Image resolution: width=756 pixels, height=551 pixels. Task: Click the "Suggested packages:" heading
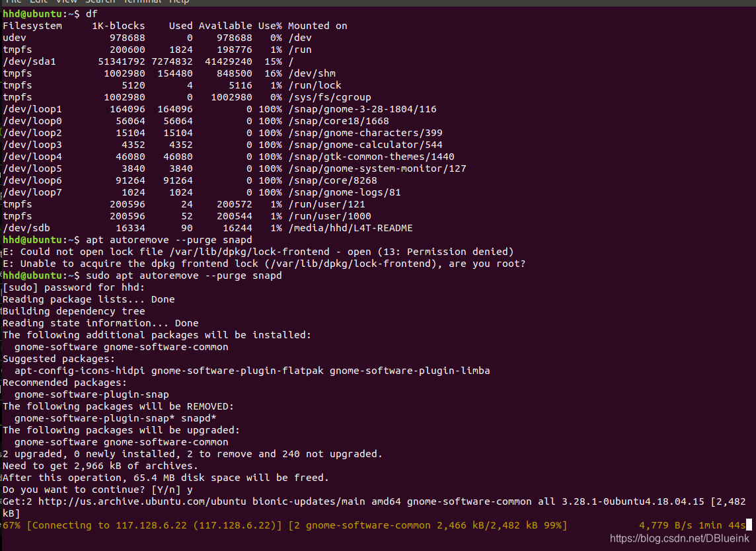coord(59,359)
